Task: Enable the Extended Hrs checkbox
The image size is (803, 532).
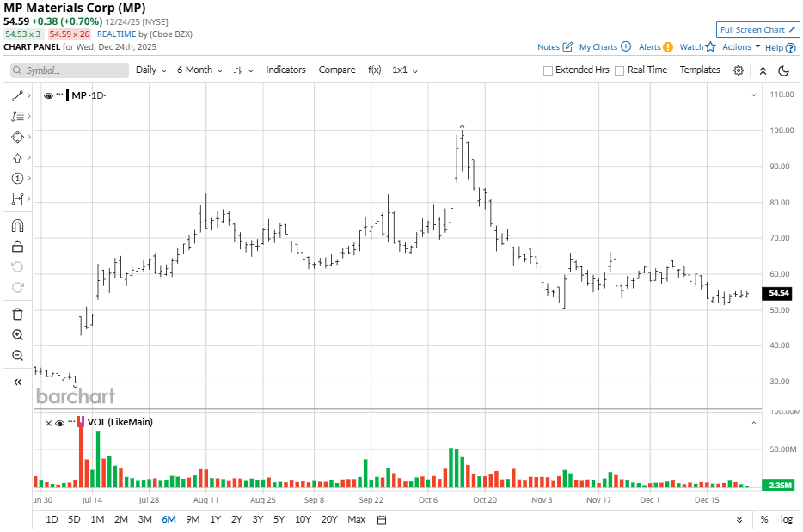Action: [548, 70]
